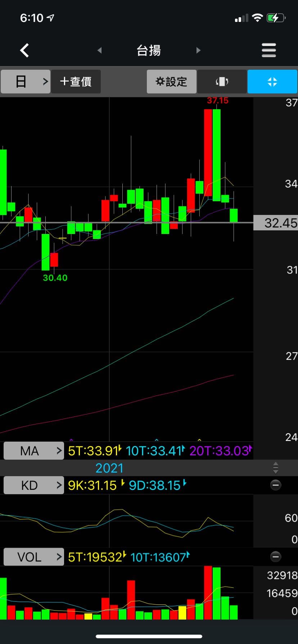Tap the tallest red volume bar
The height and width of the screenshot is (644, 298).
pyautogui.click(x=208, y=592)
